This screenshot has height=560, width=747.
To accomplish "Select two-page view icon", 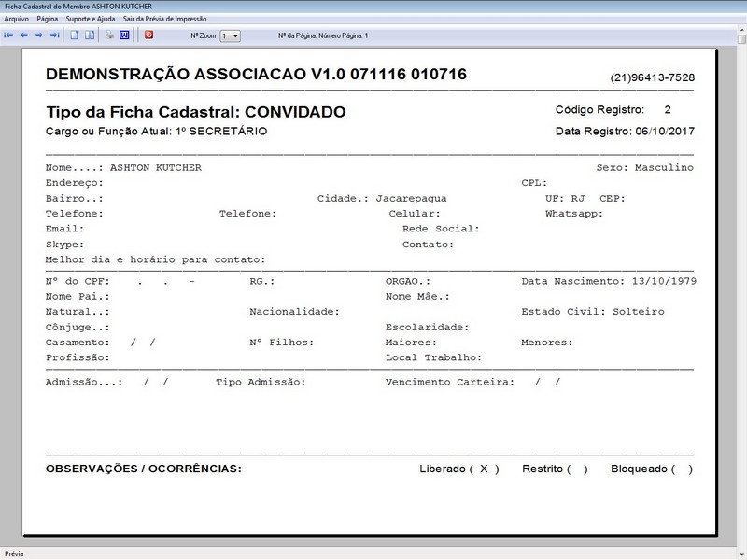I will (x=90, y=35).
